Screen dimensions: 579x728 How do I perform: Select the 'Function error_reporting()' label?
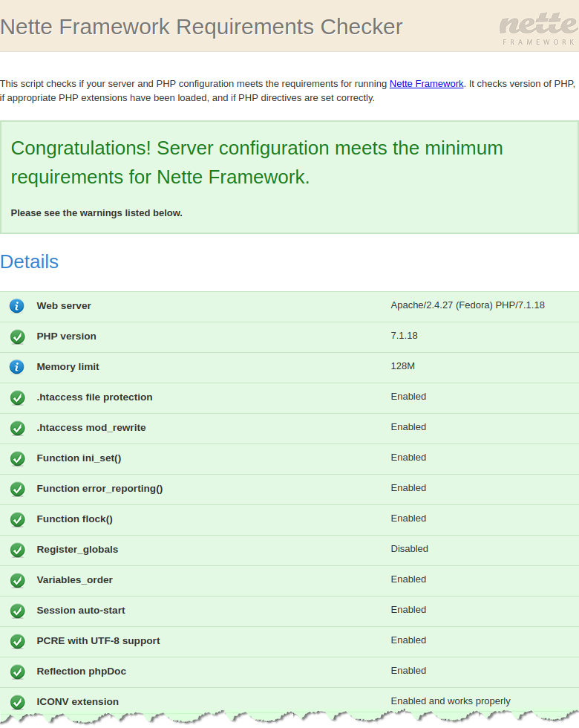pos(99,489)
